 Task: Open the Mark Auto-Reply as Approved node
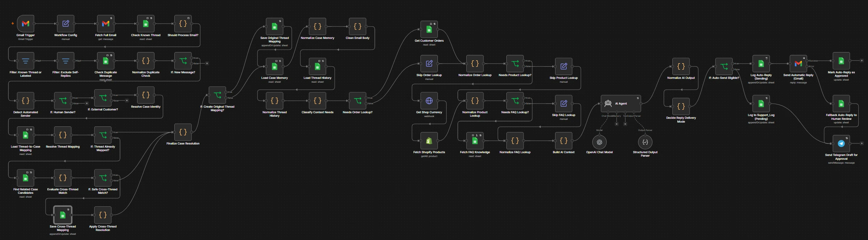pos(841,61)
